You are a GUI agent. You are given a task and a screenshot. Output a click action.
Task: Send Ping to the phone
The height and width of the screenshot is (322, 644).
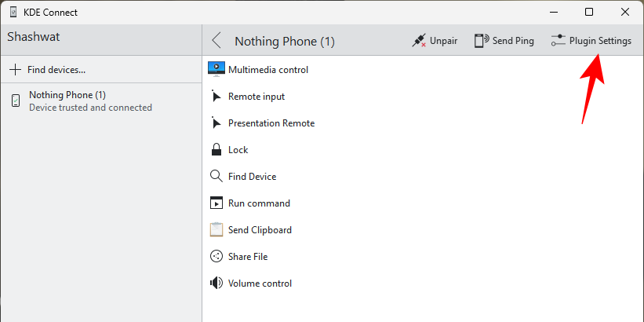point(504,41)
